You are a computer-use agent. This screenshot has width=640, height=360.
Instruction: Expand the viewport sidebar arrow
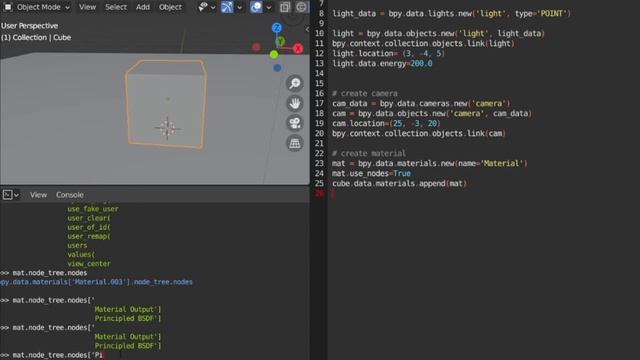307,29
